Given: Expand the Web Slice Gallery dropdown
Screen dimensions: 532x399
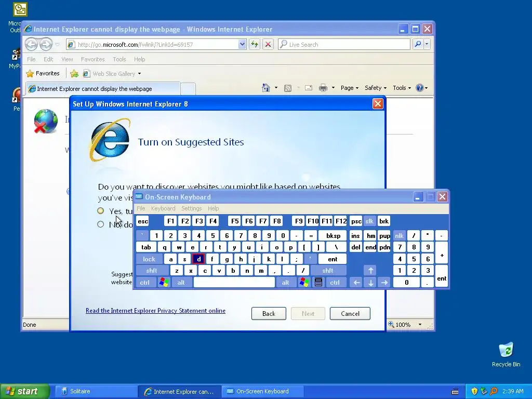Looking at the screenshot, I should 139,74.
